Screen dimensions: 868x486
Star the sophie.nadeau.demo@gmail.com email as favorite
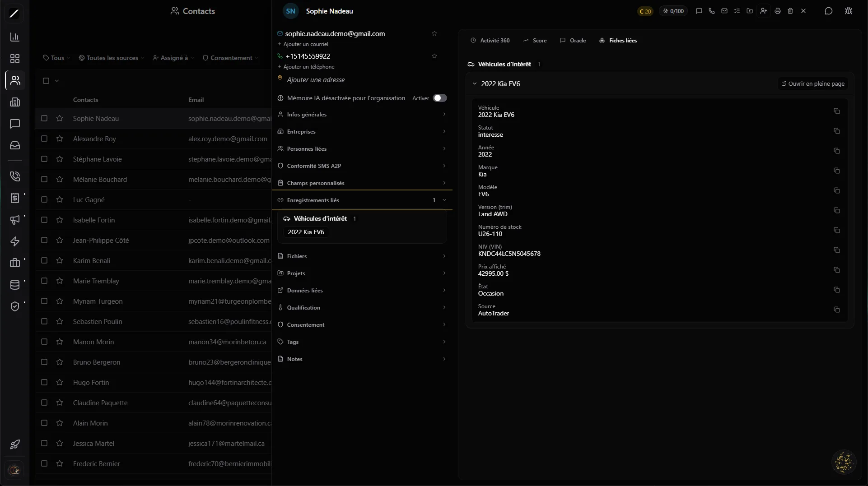pos(434,33)
